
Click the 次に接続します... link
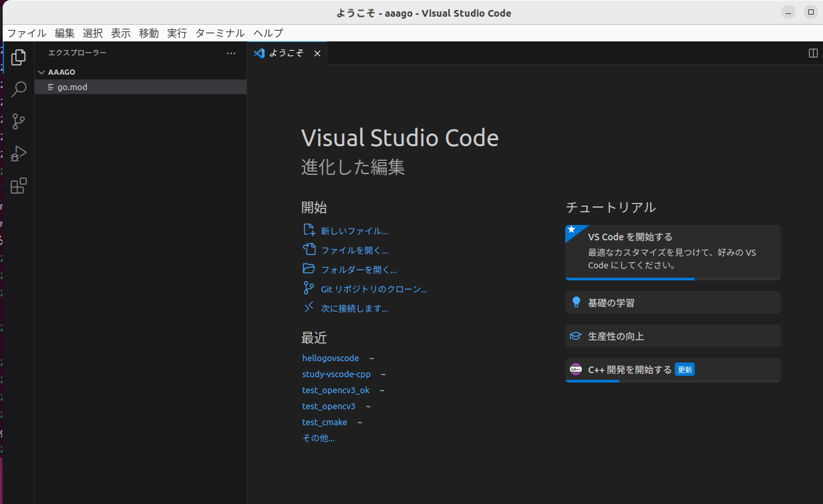click(354, 308)
